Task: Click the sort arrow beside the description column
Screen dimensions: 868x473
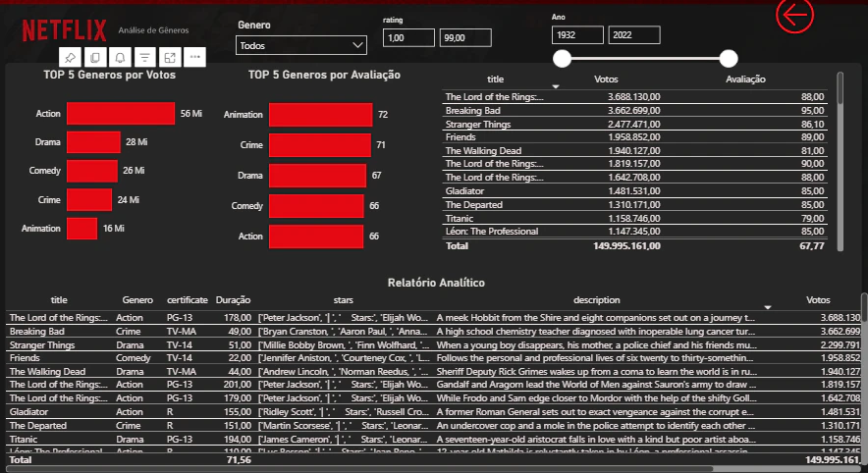Action: click(x=768, y=307)
